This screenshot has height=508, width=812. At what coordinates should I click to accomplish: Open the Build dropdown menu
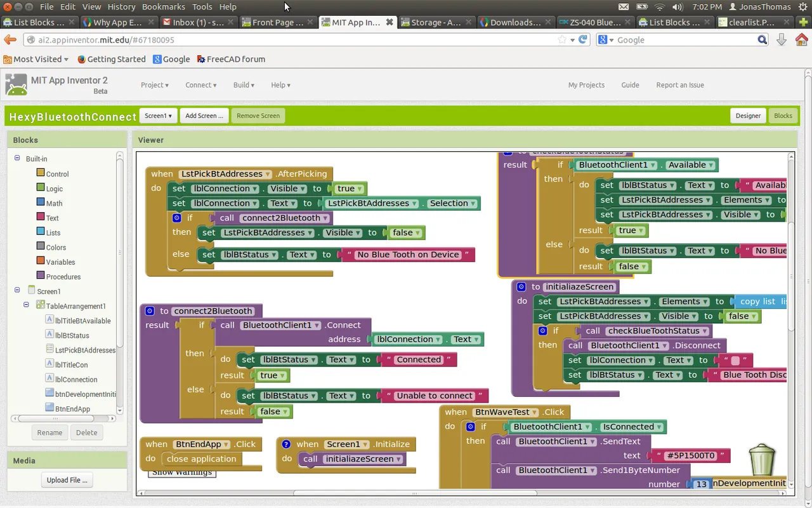pyautogui.click(x=244, y=85)
